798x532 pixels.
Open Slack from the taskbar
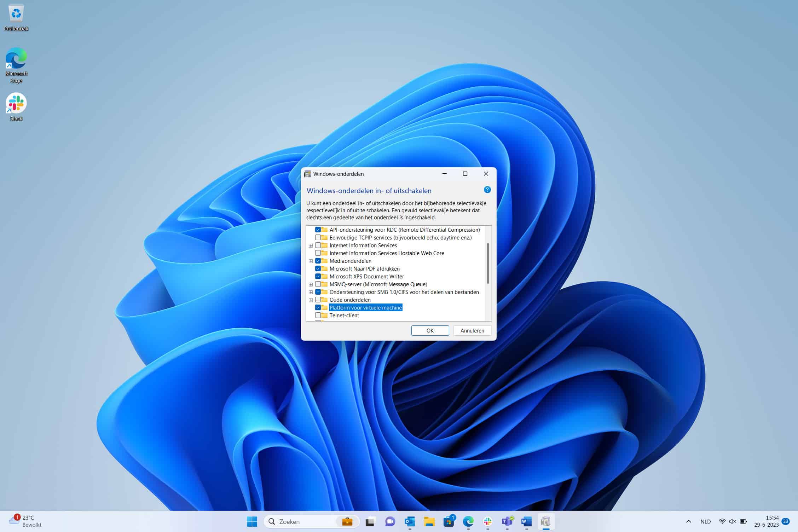tap(488, 521)
